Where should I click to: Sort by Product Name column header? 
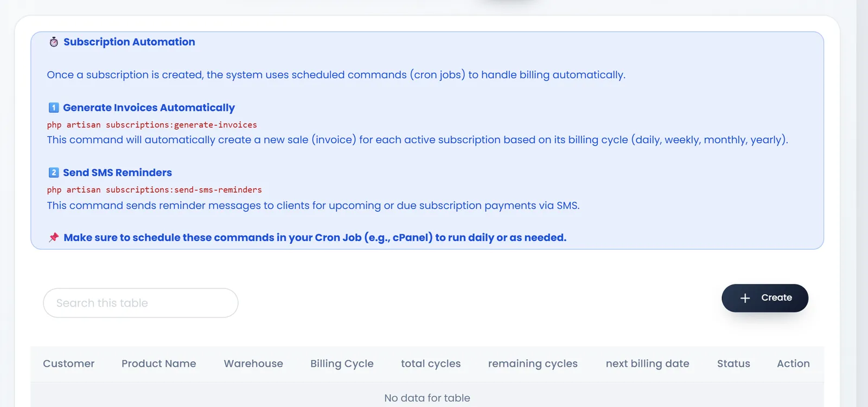[159, 364]
